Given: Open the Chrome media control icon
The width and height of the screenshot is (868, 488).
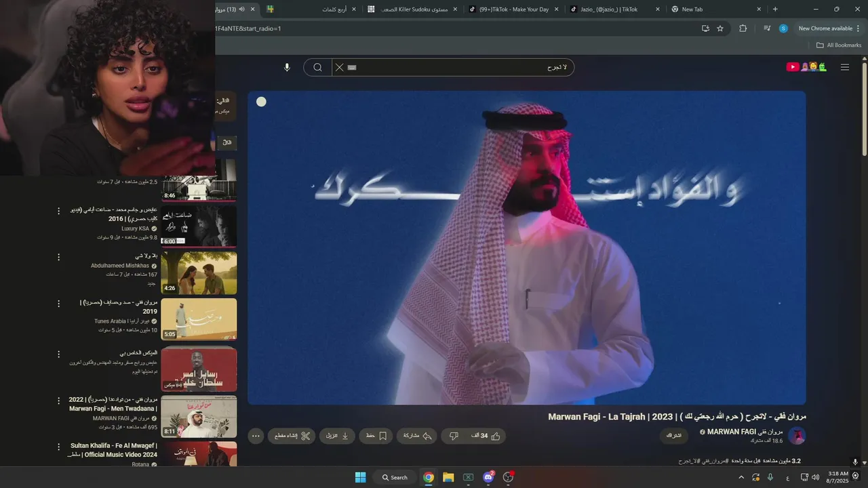Looking at the screenshot, I should coord(766,28).
